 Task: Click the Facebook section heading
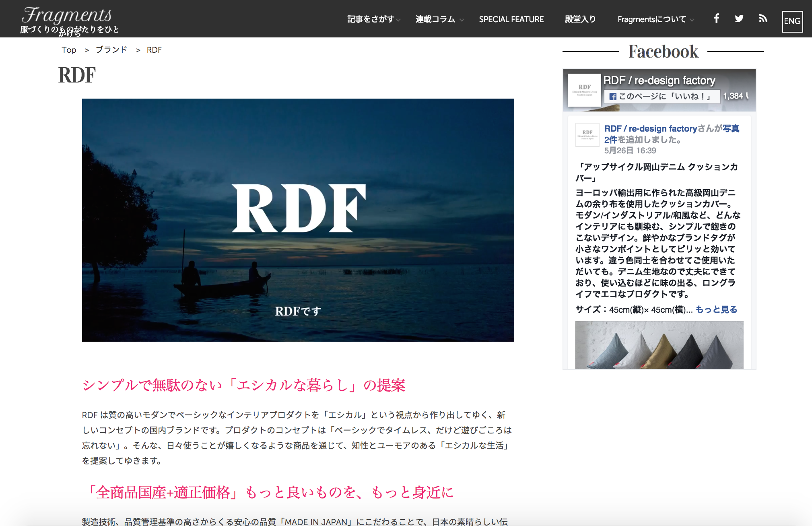click(663, 52)
